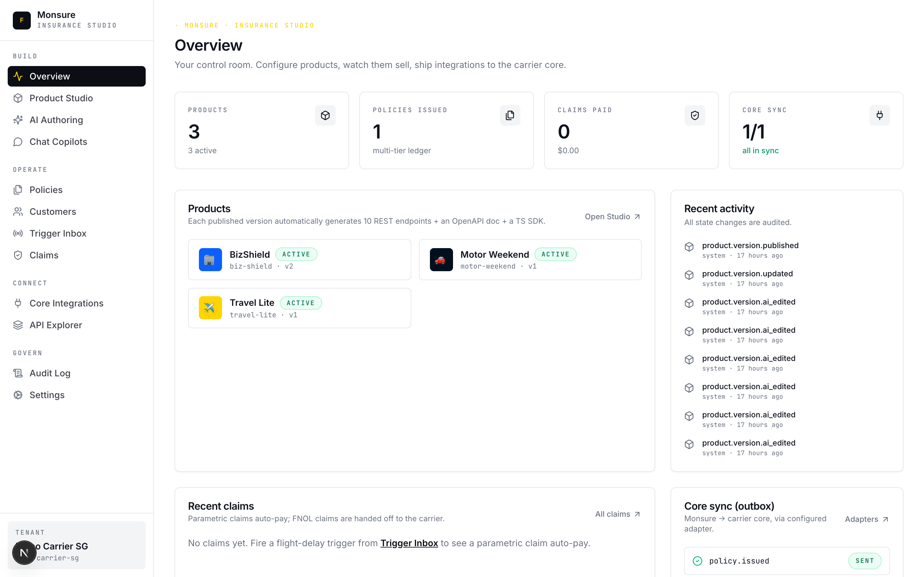
Task: Click the Policies Issued copy icon
Action: coord(510,115)
